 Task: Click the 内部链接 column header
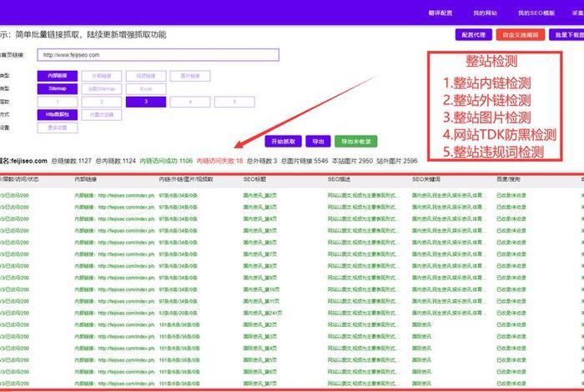86,179
